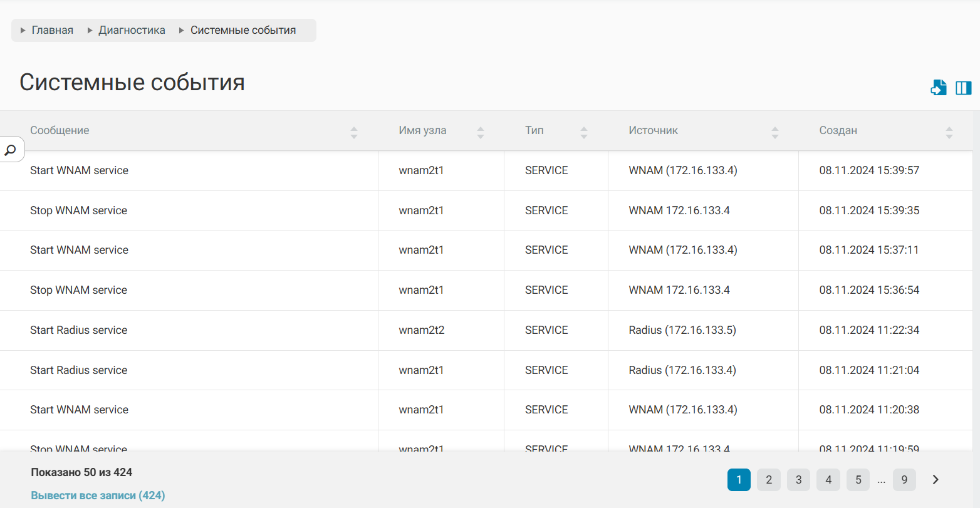Open the column visibility settings icon
The height and width of the screenshot is (508, 980).
tap(963, 88)
